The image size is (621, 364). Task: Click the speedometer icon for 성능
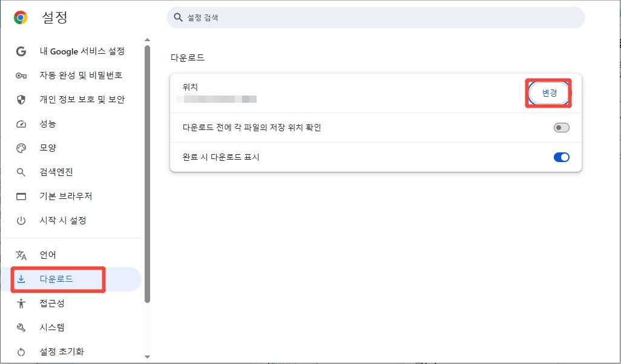(x=21, y=124)
